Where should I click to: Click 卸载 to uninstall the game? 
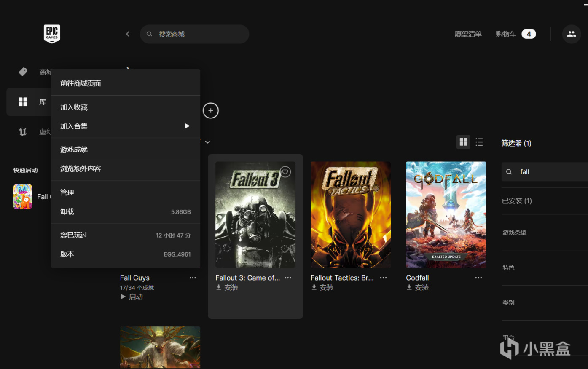click(x=126, y=211)
